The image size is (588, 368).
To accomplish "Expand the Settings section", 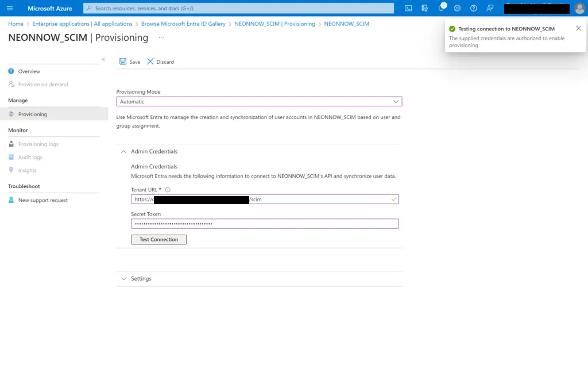I will pyautogui.click(x=123, y=278).
